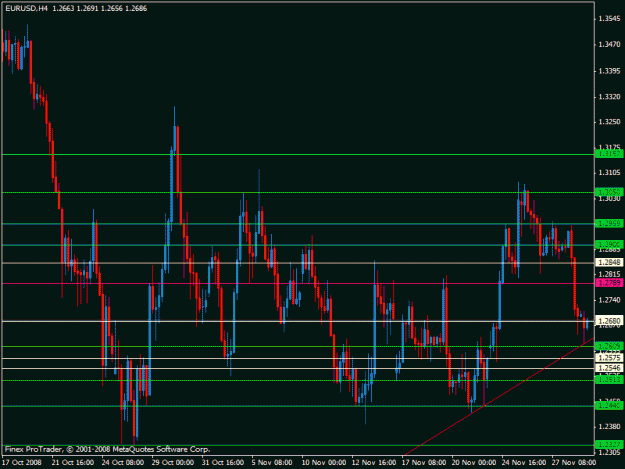This screenshot has width=625, height=469.
Task: Click the 1.3320 price axis label
Action: 609,97
